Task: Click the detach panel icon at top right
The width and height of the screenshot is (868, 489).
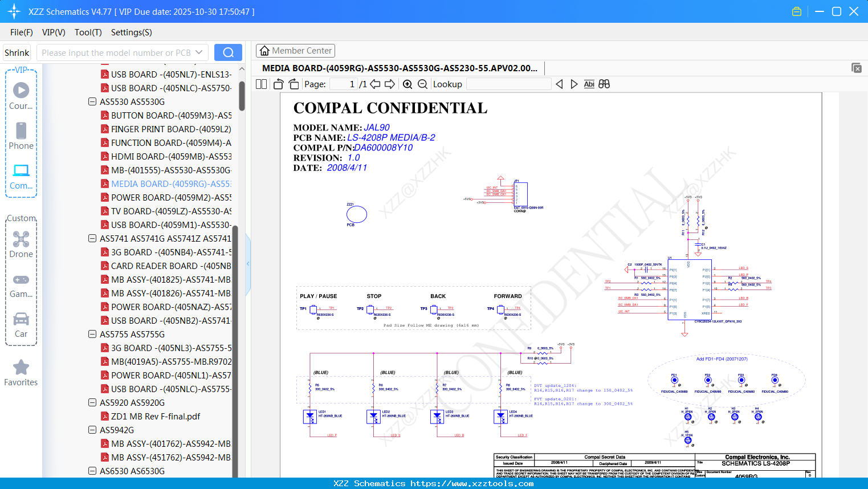Action: pos(857,68)
